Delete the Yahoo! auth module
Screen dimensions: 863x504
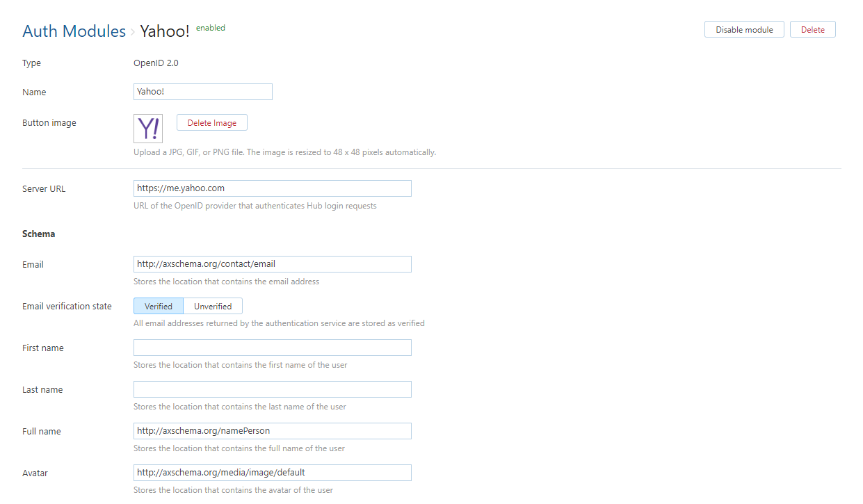coord(812,29)
